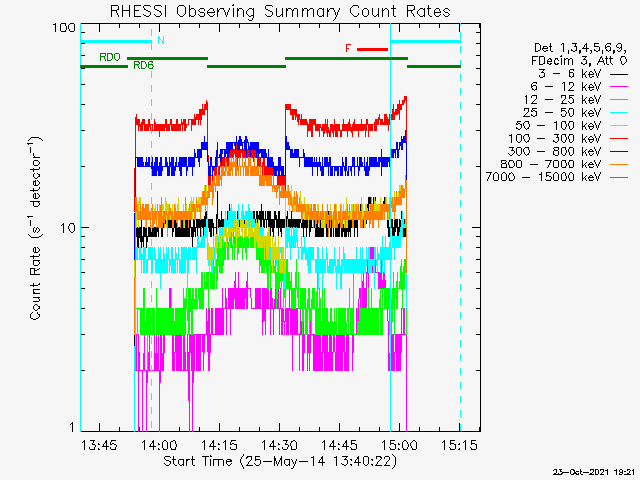Click the orange line swatch for 800 - 7000 keV
Screen dimensions: 640x480
tap(619, 164)
